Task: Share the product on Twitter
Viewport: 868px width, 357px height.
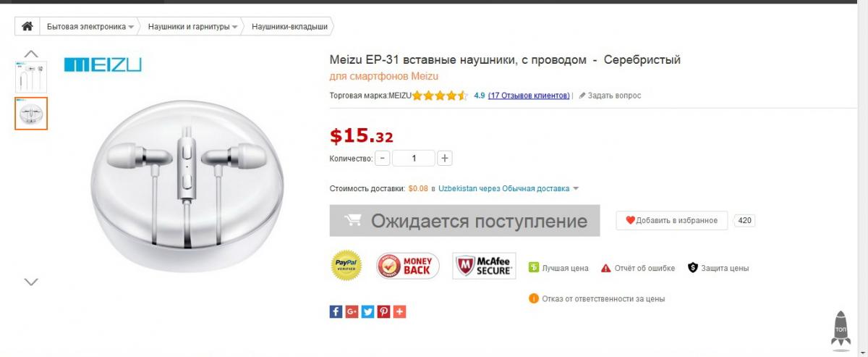Action: tap(367, 311)
